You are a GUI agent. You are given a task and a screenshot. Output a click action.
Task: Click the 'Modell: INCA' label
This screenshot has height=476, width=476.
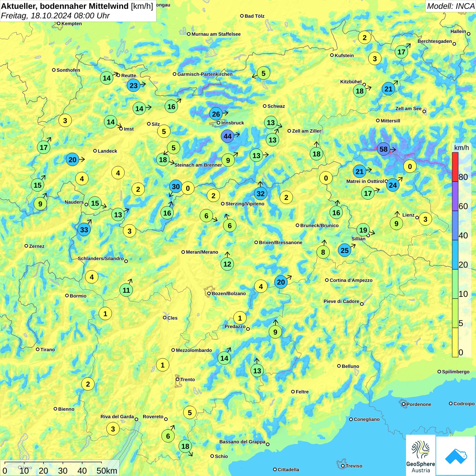(x=451, y=6)
